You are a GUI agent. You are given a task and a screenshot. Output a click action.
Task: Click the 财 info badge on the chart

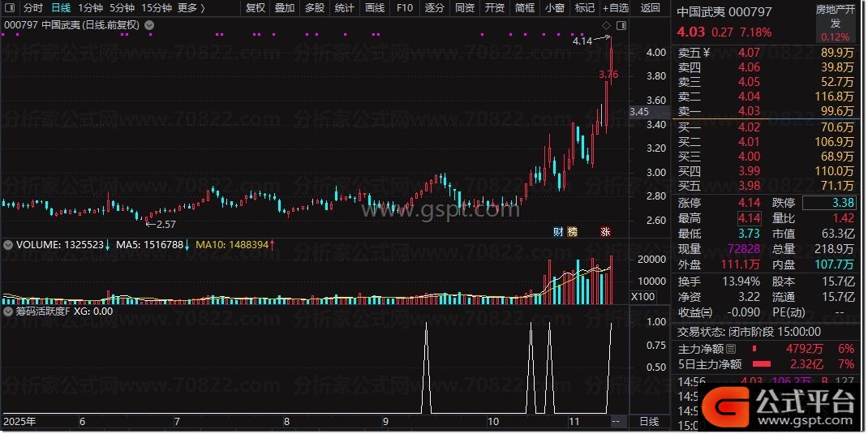point(558,231)
